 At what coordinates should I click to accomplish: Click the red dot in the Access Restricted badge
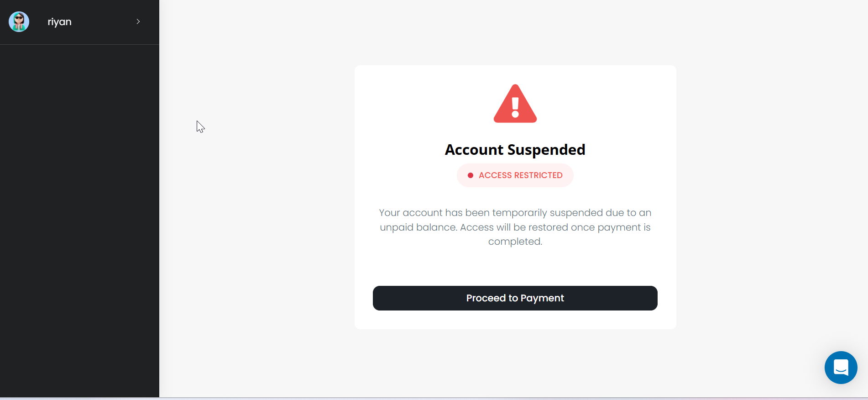coord(470,175)
